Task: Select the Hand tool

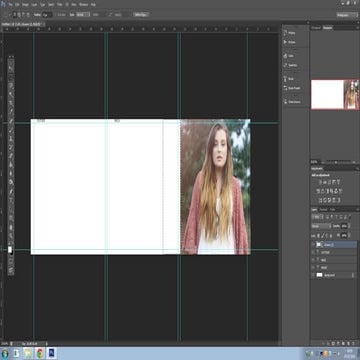Action: [x=11, y=227]
